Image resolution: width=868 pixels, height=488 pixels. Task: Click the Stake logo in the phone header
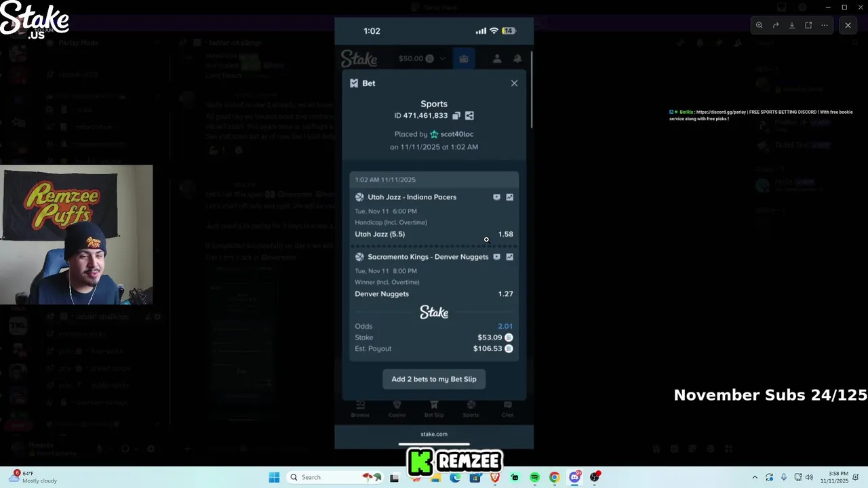point(359,59)
